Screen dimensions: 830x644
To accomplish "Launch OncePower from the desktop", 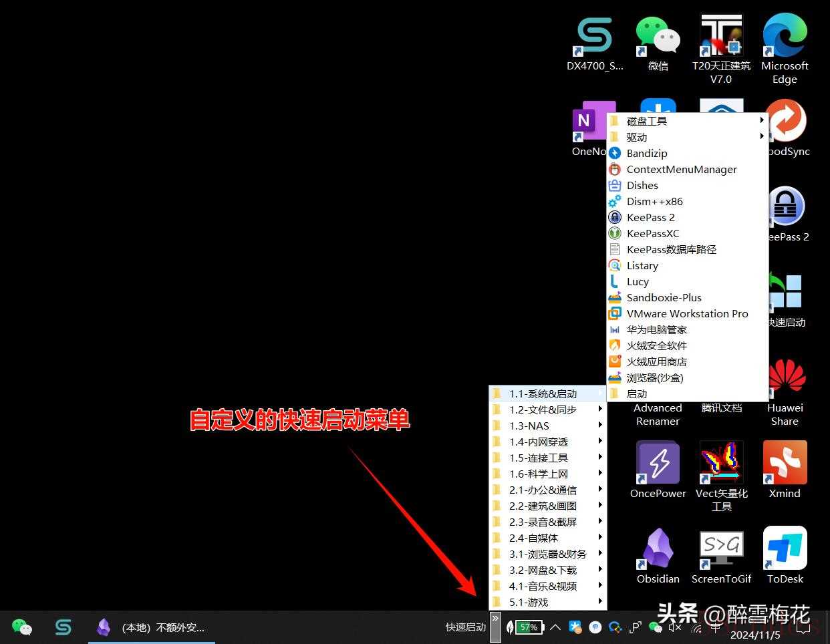I will [658, 470].
